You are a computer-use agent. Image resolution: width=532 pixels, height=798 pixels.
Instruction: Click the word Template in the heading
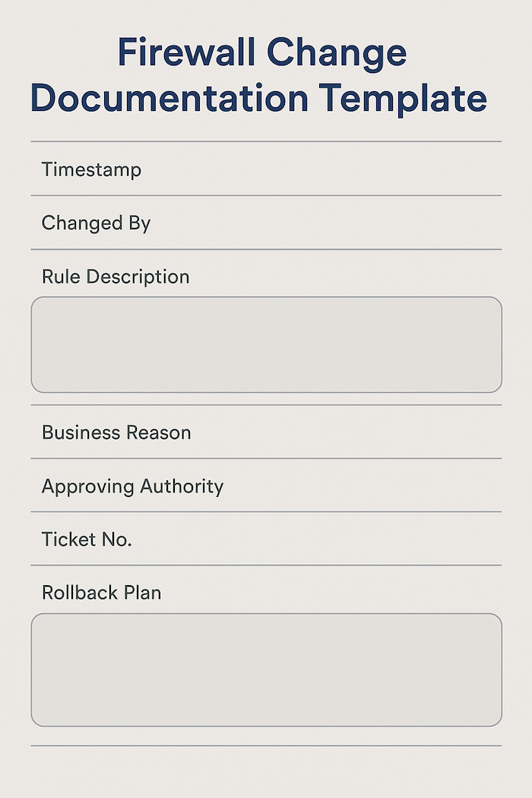coord(403,99)
